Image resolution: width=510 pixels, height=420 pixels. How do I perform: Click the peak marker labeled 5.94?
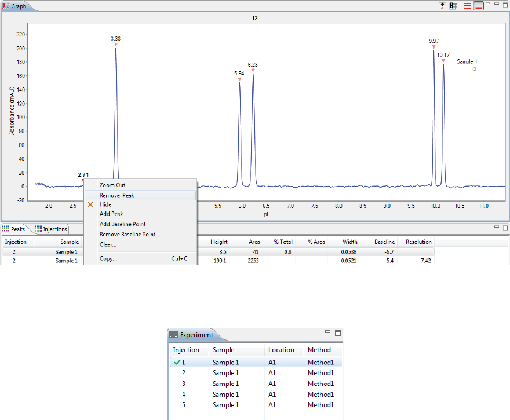tap(239, 79)
